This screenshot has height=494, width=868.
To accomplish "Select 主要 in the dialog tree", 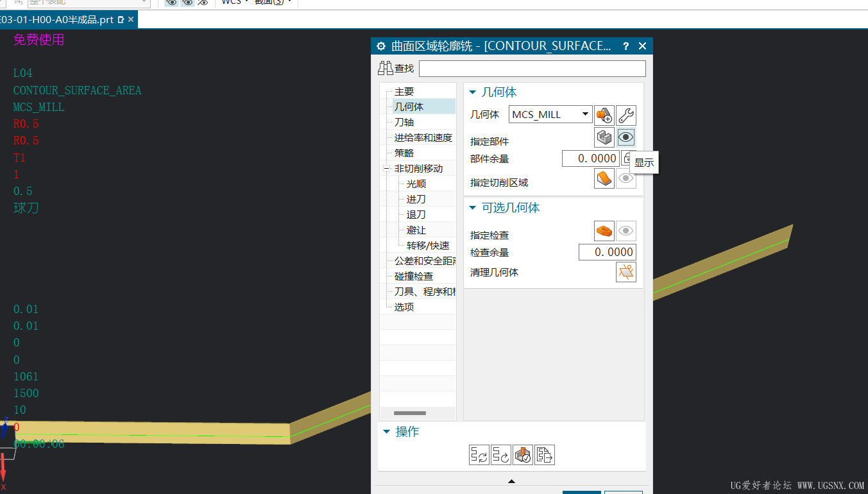I will 404,92.
